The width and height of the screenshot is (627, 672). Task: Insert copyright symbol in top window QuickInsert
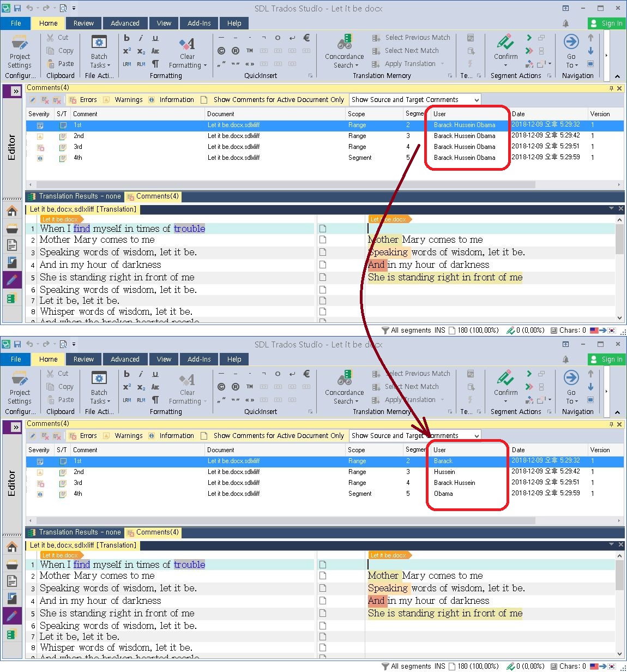point(221,51)
